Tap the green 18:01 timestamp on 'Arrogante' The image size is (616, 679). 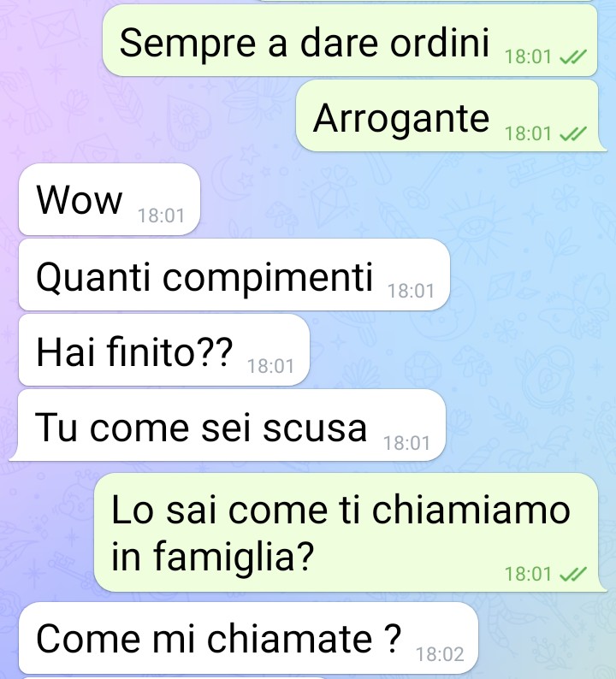click(x=528, y=133)
